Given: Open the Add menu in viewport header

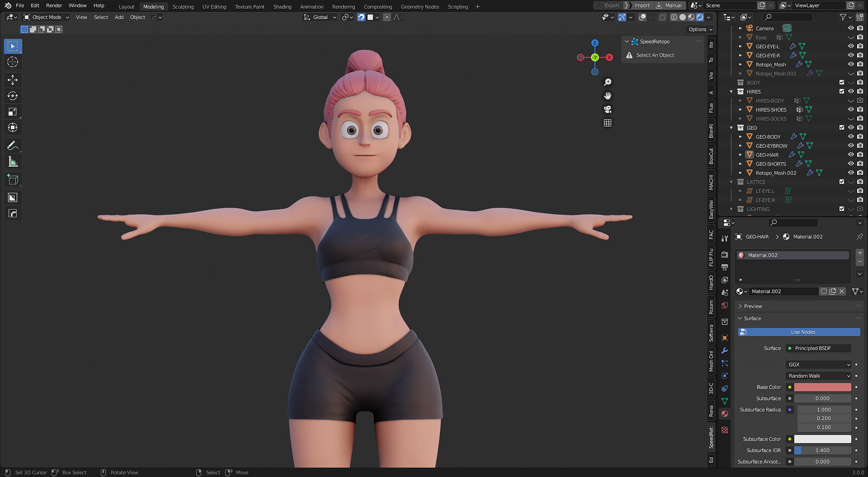Looking at the screenshot, I should pyautogui.click(x=119, y=17).
